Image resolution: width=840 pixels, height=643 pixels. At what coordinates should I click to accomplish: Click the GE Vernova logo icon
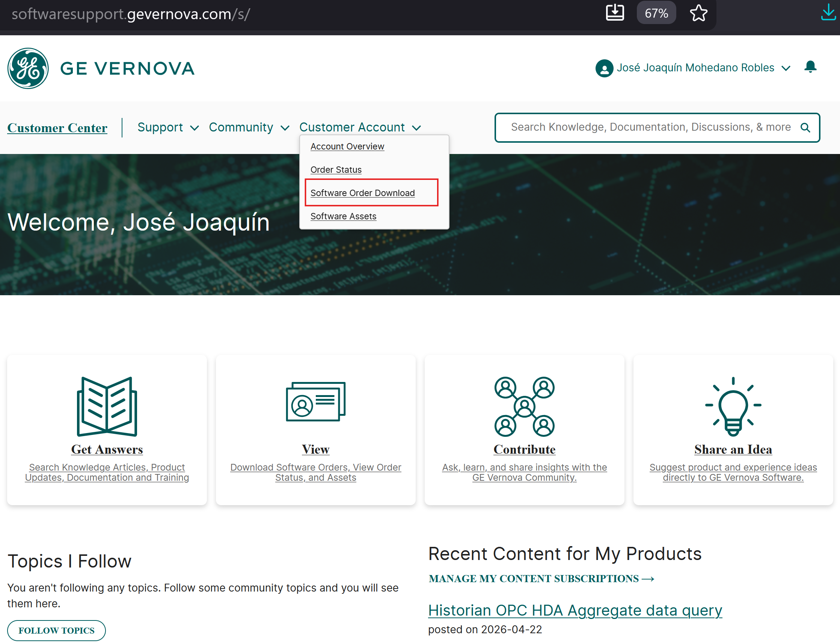coord(28,68)
